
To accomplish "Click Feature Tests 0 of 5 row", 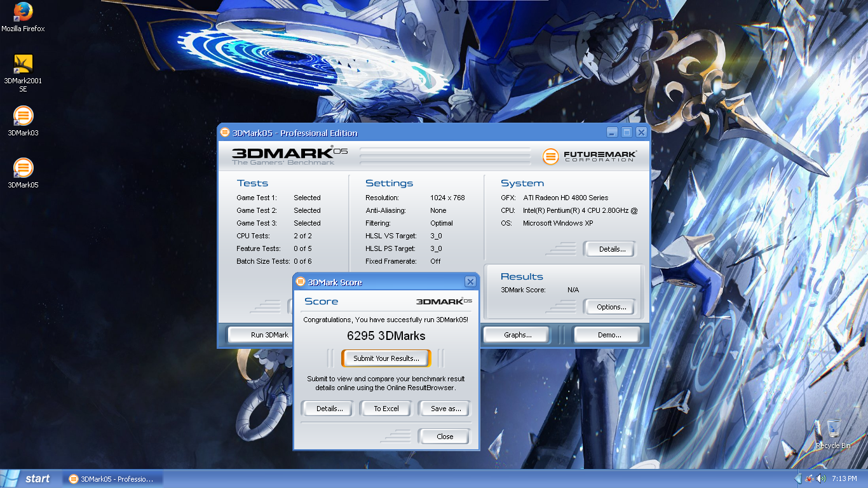I will click(x=275, y=248).
